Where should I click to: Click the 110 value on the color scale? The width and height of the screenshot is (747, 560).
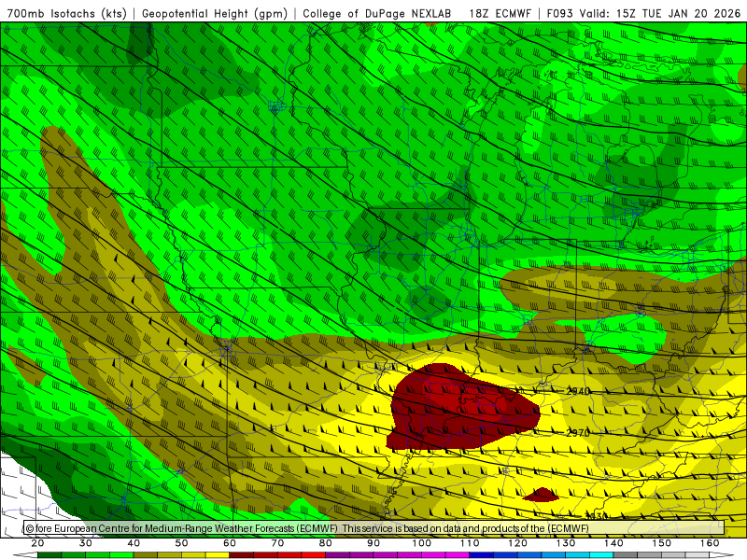[470, 543]
